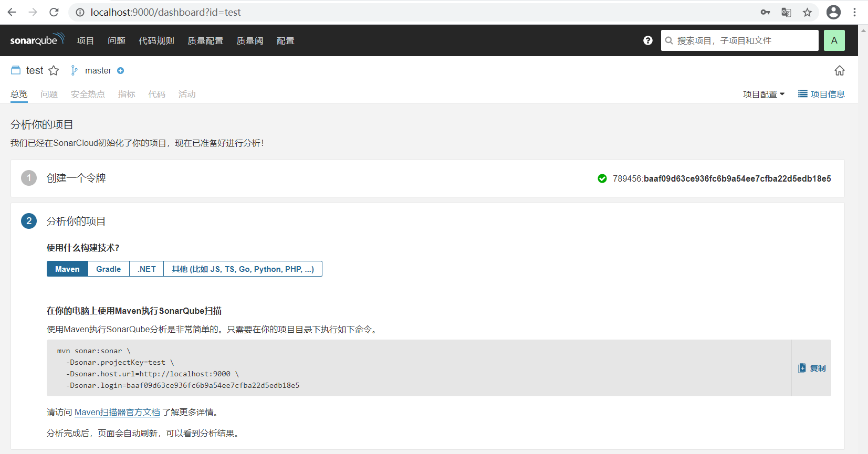Select the .NET build option
Screen dimensions: 868x454
[147, 269]
